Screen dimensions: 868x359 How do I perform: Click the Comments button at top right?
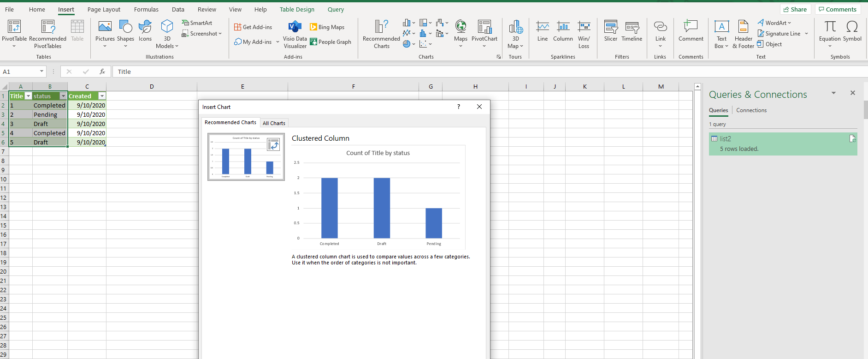tap(838, 9)
